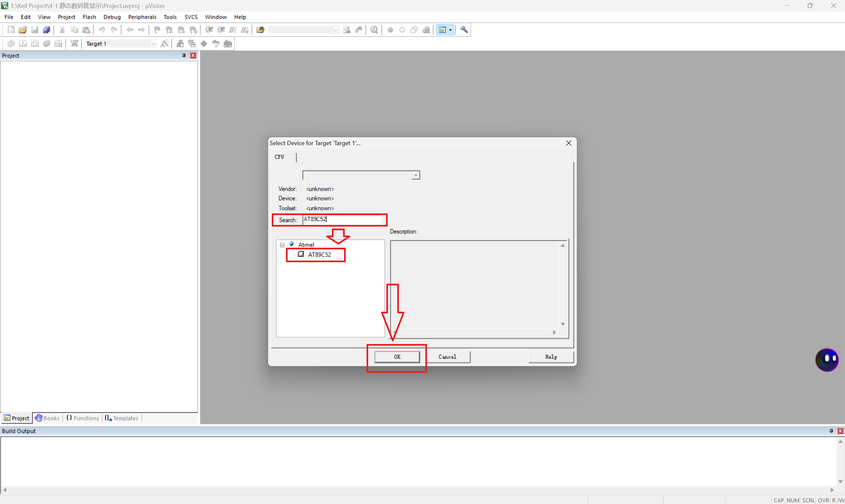Click the Download LOAD icon
This screenshot has height=504, width=845.
(x=74, y=44)
